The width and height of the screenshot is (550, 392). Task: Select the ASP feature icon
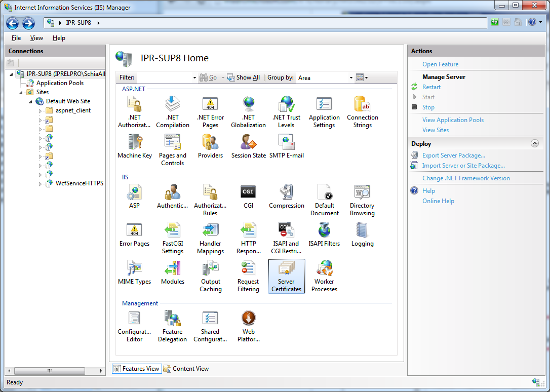coord(134,197)
